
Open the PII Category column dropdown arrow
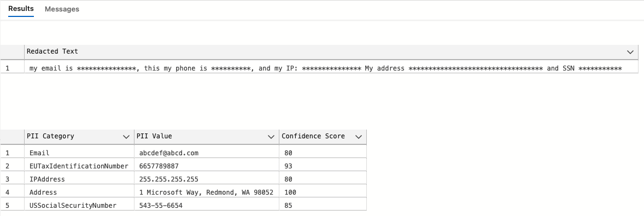(126, 137)
